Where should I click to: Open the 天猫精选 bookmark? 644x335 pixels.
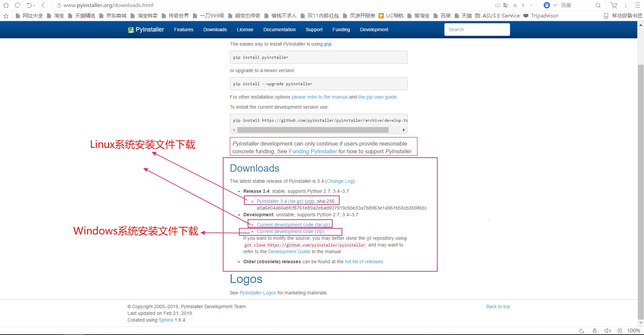pyautogui.click(x=82, y=16)
